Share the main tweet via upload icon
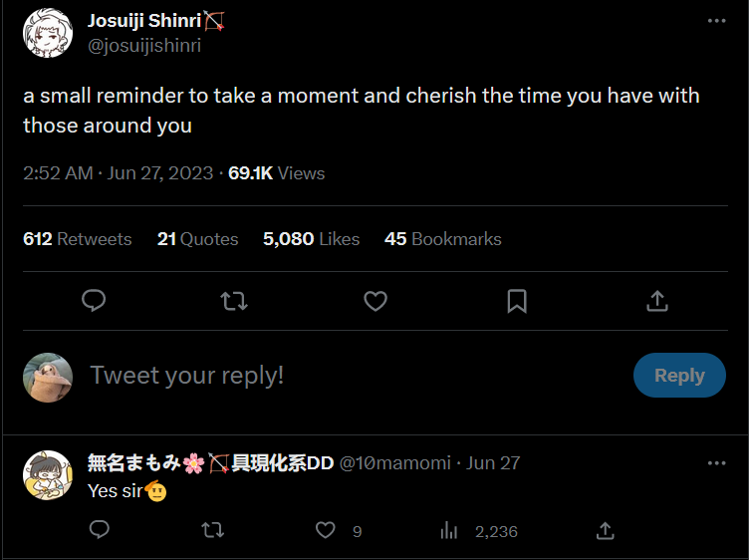The image size is (749, 560). 657,300
